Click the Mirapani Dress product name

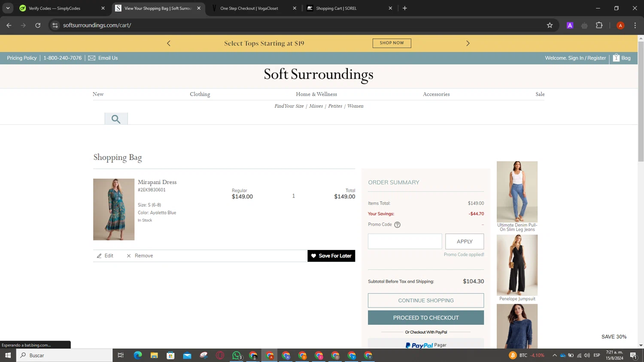tap(157, 182)
